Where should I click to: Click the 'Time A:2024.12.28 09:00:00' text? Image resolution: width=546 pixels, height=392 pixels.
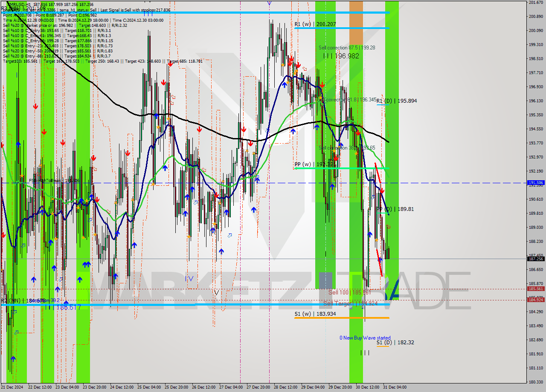[x=28, y=20]
